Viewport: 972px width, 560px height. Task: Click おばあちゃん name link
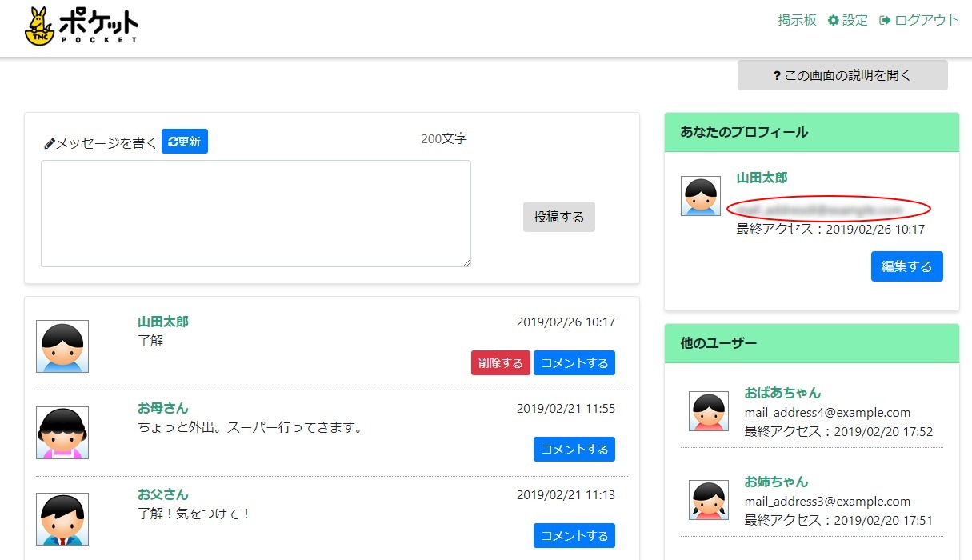click(782, 393)
